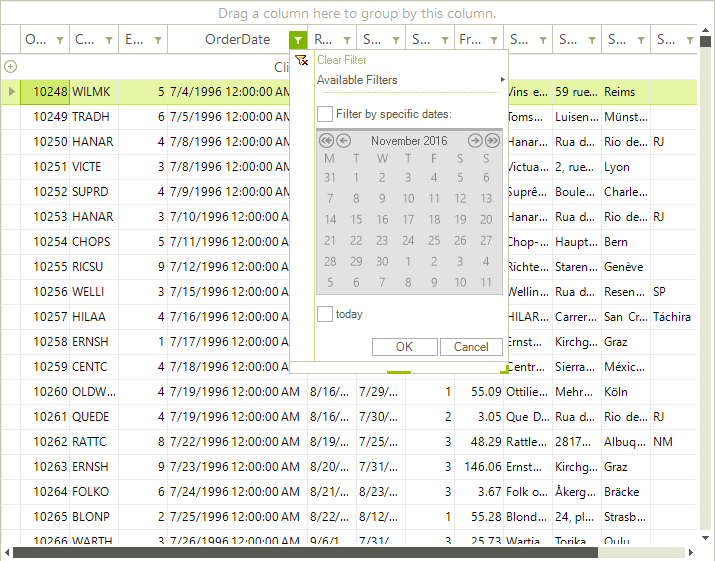715x561 pixels.
Task: Click the current row indicator arrow for order 10248
Action: (11, 92)
